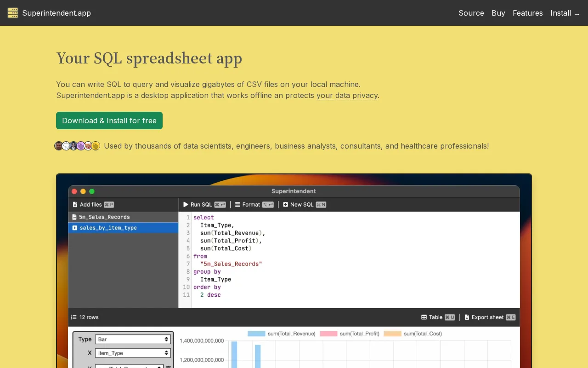
Task: Click the '12 rows' status text
Action: pos(89,317)
